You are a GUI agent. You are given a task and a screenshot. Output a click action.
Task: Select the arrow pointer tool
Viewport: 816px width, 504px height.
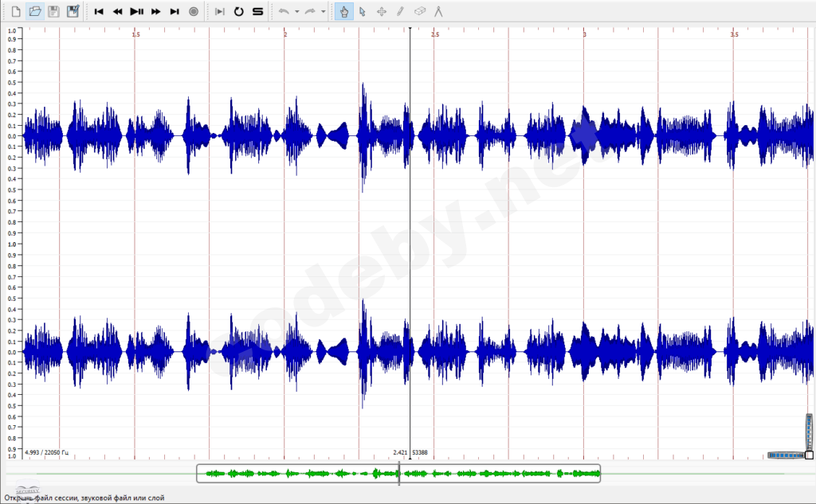tap(363, 11)
